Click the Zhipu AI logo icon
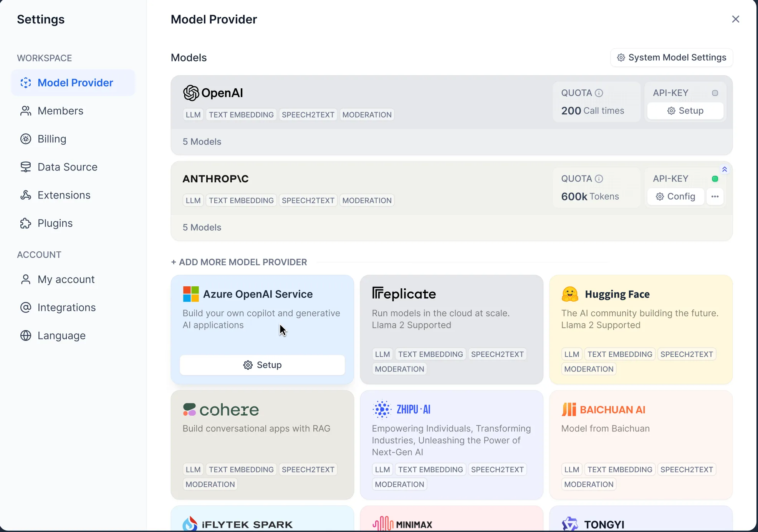The width and height of the screenshot is (758, 532). click(x=382, y=410)
